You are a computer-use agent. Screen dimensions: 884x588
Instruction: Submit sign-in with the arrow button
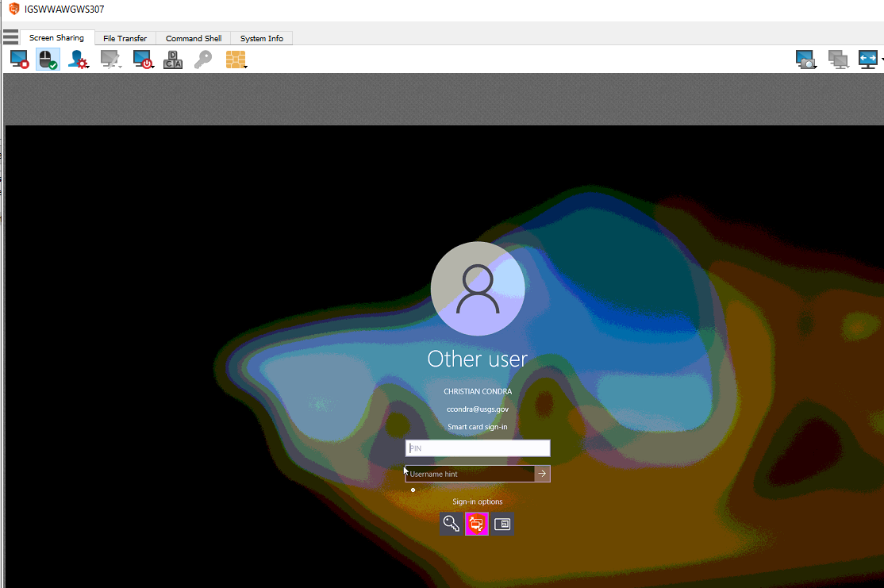point(542,474)
